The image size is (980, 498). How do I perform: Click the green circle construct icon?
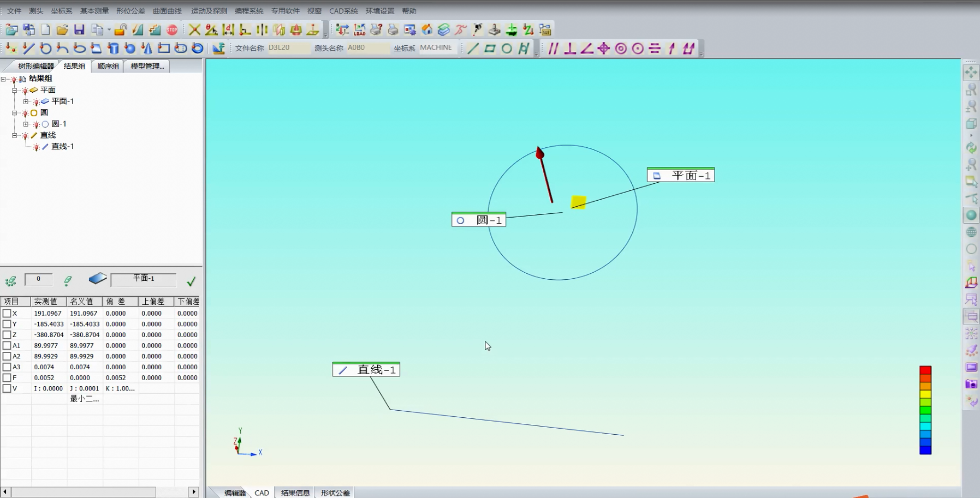(507, 49)
